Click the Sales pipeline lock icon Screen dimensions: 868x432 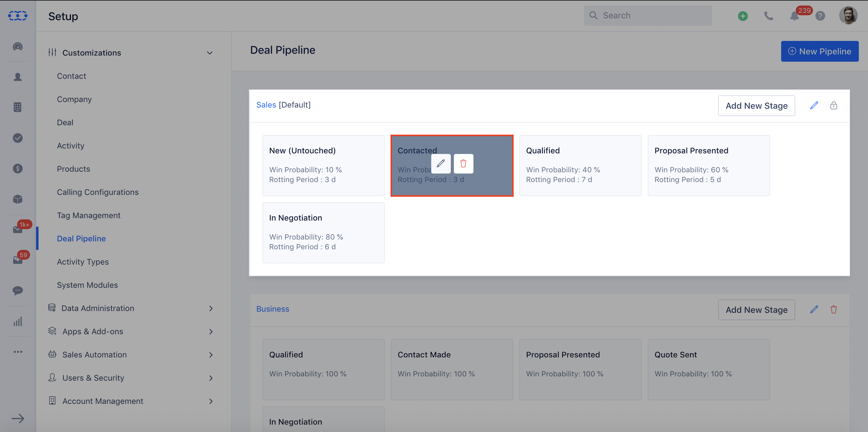click(834, 105)
